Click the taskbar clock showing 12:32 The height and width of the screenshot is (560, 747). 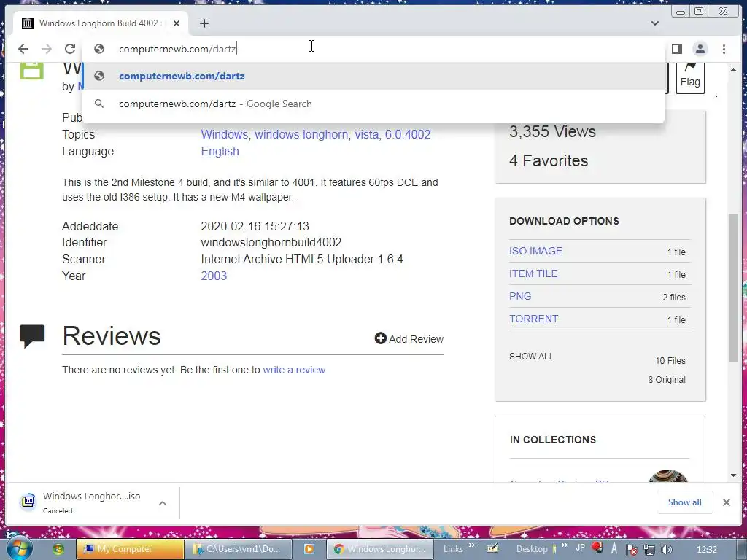click(706, 550)
